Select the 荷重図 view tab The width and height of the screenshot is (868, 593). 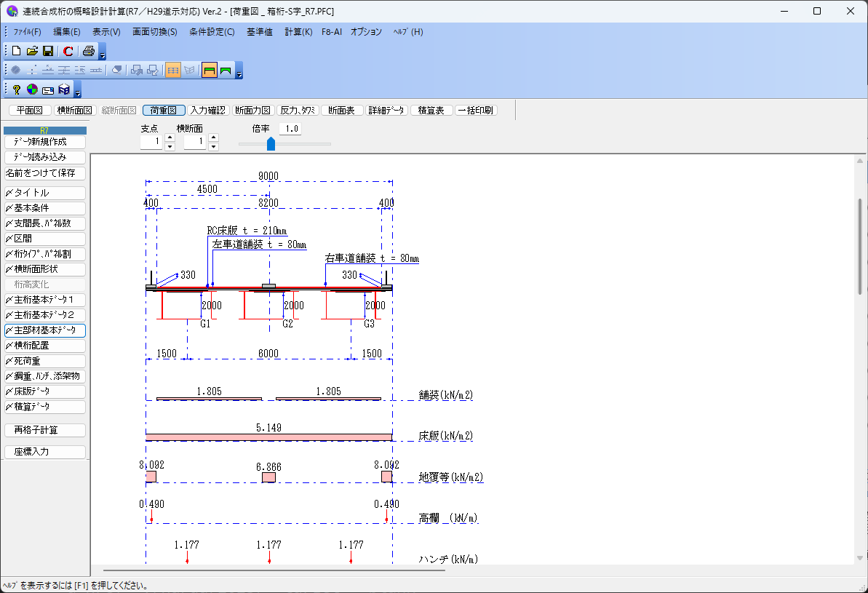[163, 110]
